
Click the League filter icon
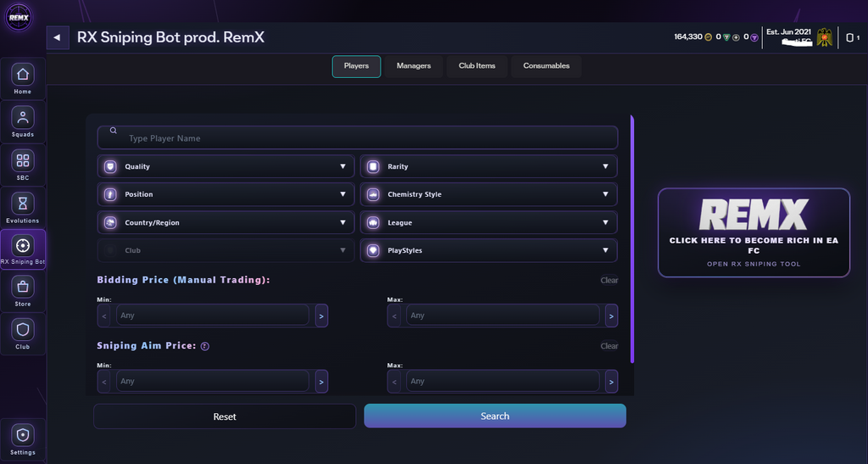click(373, 222)
